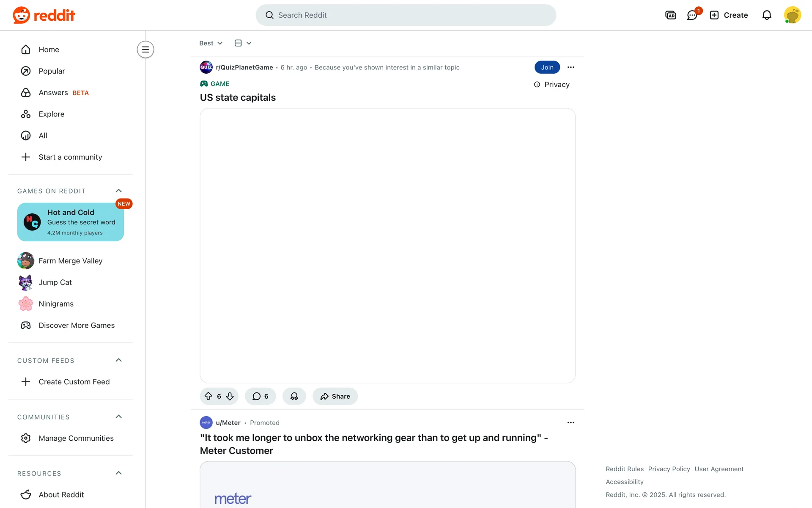Screen dimensions: 812x508
Task: Open the Privacy Policy footer link
Action: (x=669, y=469)
